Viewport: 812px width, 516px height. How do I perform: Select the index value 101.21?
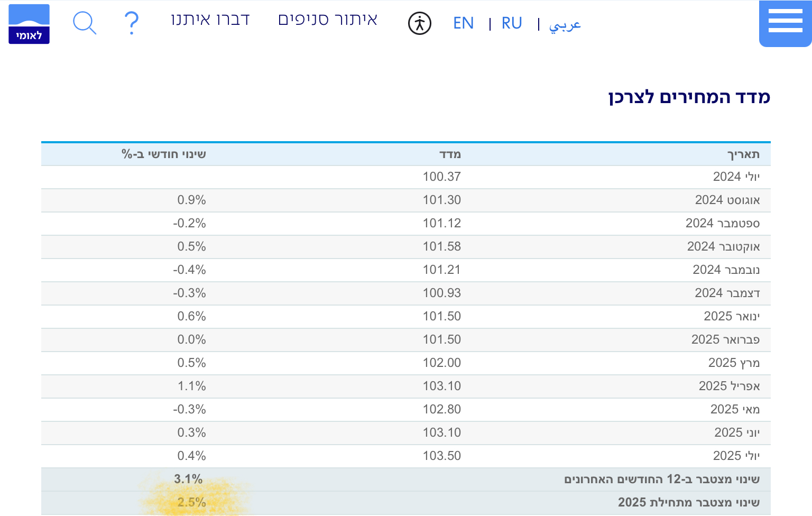442,270
